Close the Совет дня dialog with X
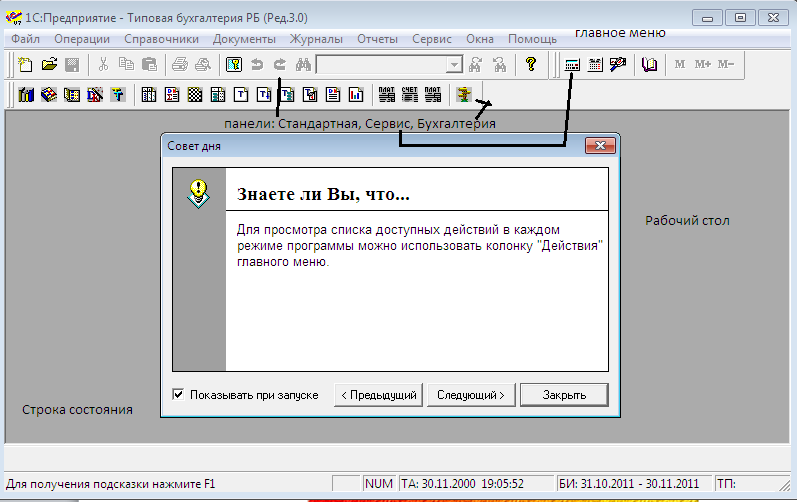This screenshot has height=502, width=797. 600,146
